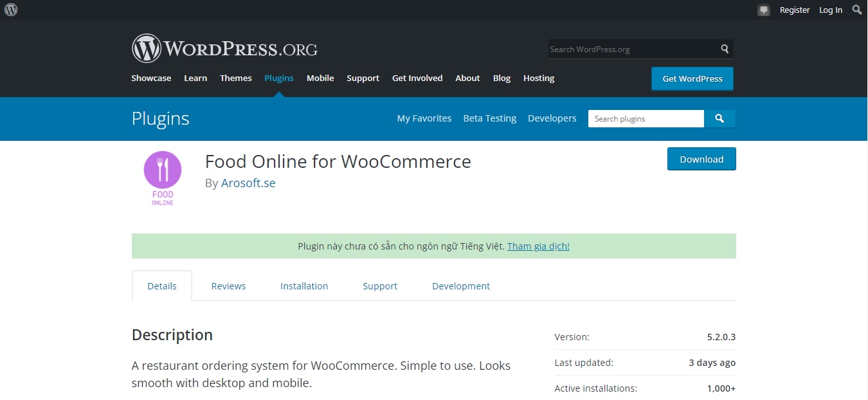Click the admin bar search magnifier icon

tap(857, 10)
